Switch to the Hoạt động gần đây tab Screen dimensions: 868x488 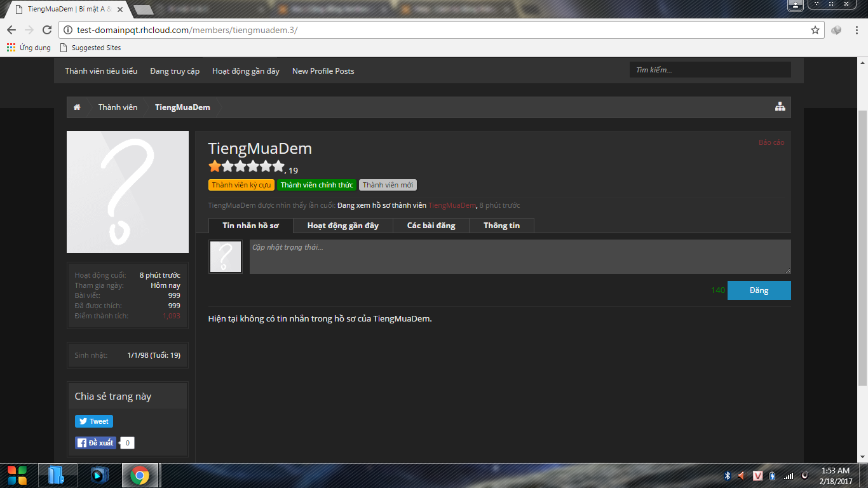[342, 226]
